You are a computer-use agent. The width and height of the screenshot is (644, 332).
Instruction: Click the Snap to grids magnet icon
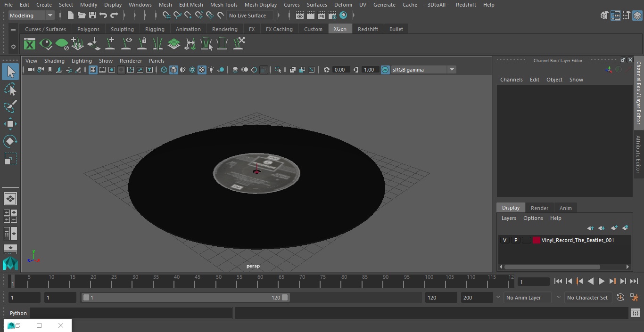click(x=166, y=16)
